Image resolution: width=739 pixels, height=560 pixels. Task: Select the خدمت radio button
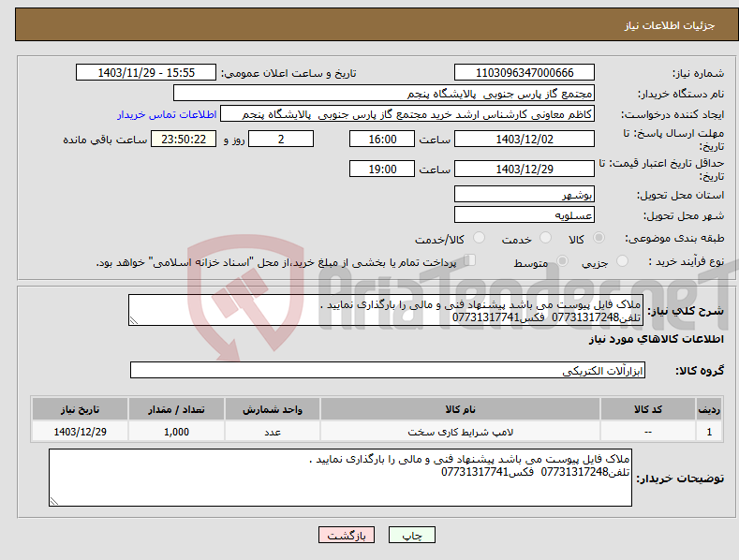pyautogui.click(x=545, y=238)
